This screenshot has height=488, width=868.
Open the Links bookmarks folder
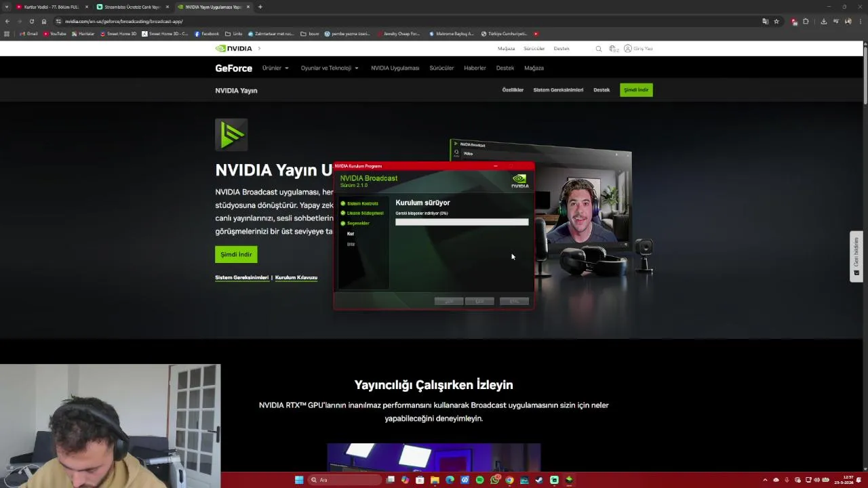click(x=234, y=33)
